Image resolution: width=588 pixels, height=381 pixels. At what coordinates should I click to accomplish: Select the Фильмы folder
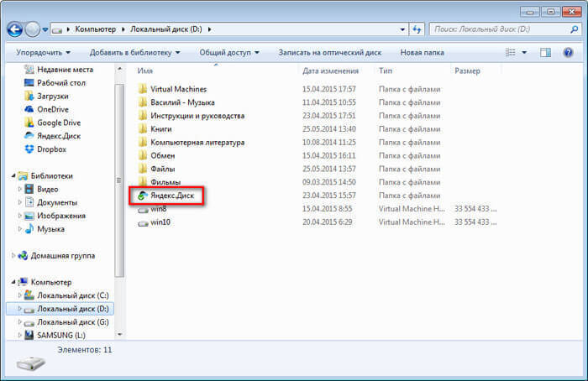point(159,182)
